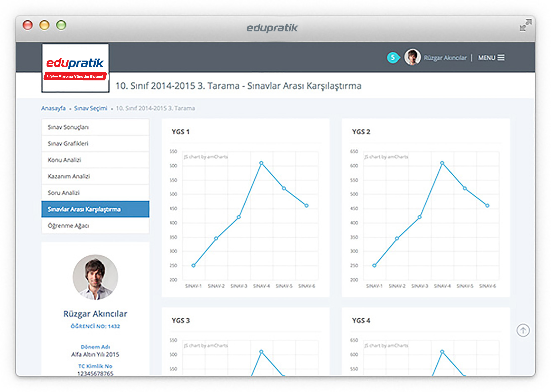551x392 pixels.
Task: Click the fullscreen expand arrows in title bar
Action: [525, 25]
